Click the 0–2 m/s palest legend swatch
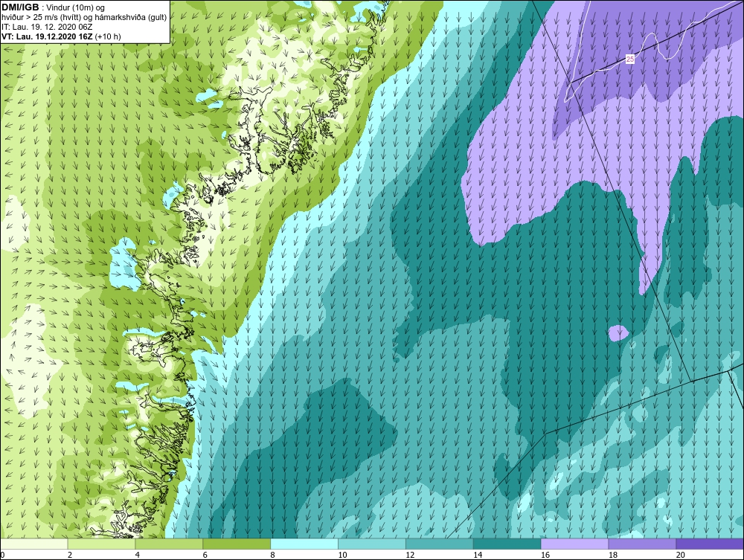This screenshot has width=744, height=560. (x=34, y=544)
